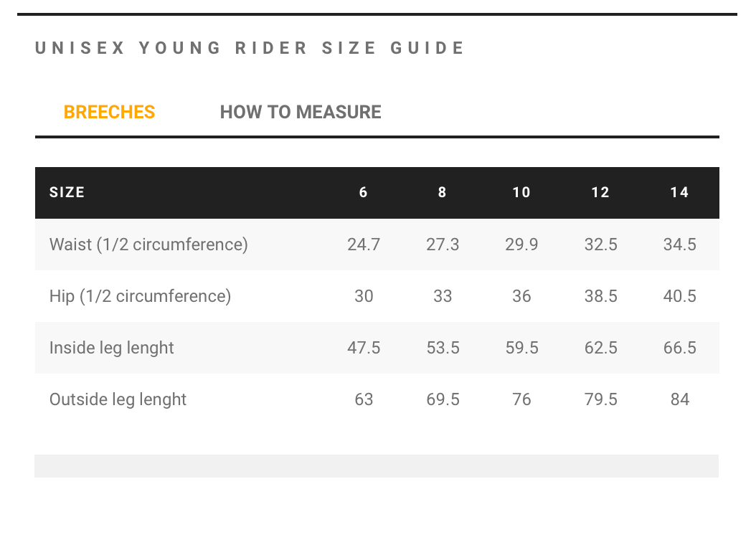Viewport: 756px width, 555px height.
Task: Select the SIZE header cell
Action: (x=67, y=192)
